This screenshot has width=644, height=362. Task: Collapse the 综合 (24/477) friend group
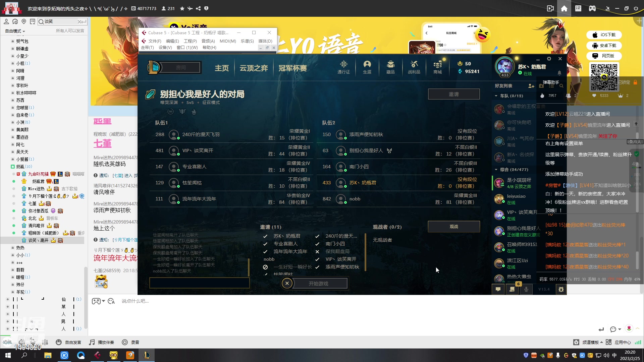click(496, 170)
